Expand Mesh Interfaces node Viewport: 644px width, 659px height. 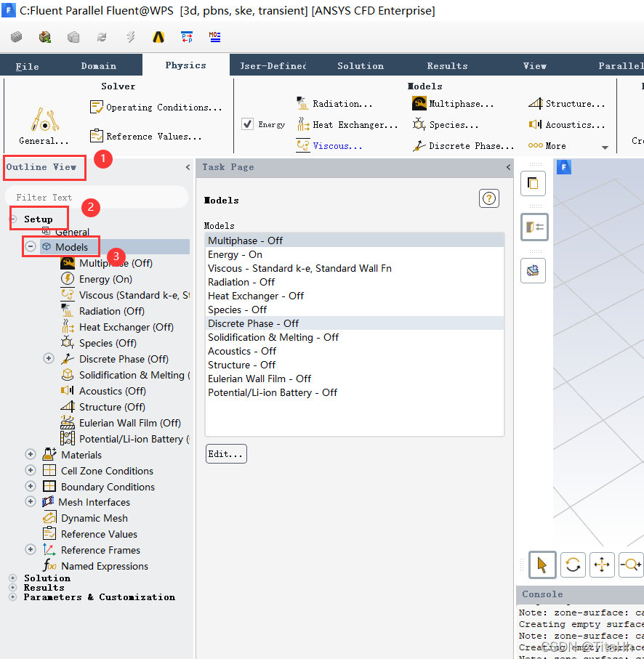(x=31, y=502)
